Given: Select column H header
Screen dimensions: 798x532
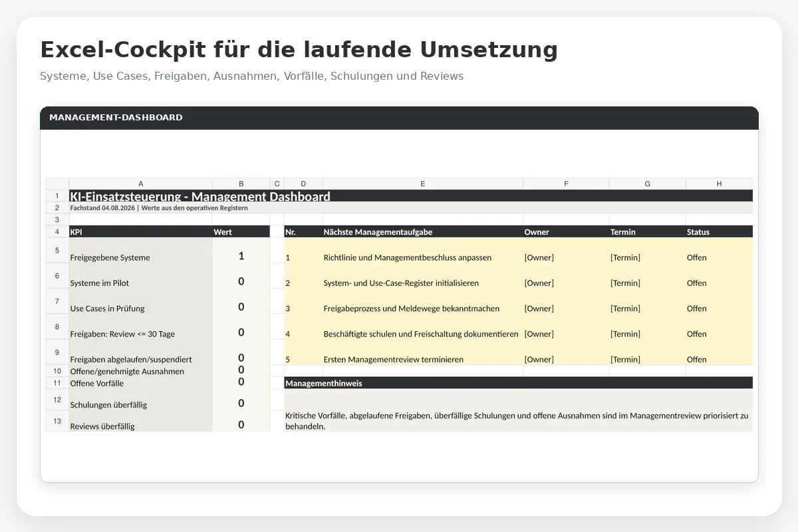Looking at the screenshot, I should (x=719, y=184).
